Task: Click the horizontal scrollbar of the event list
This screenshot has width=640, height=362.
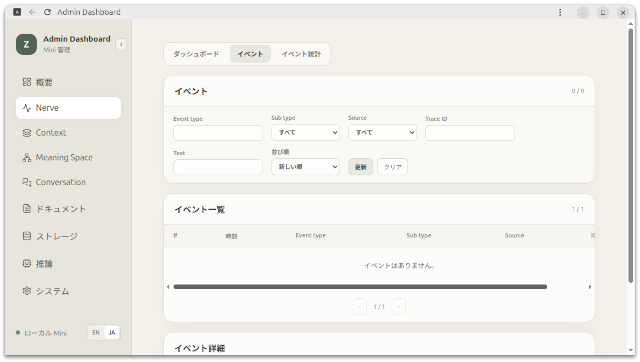Action: coord(360,287)
